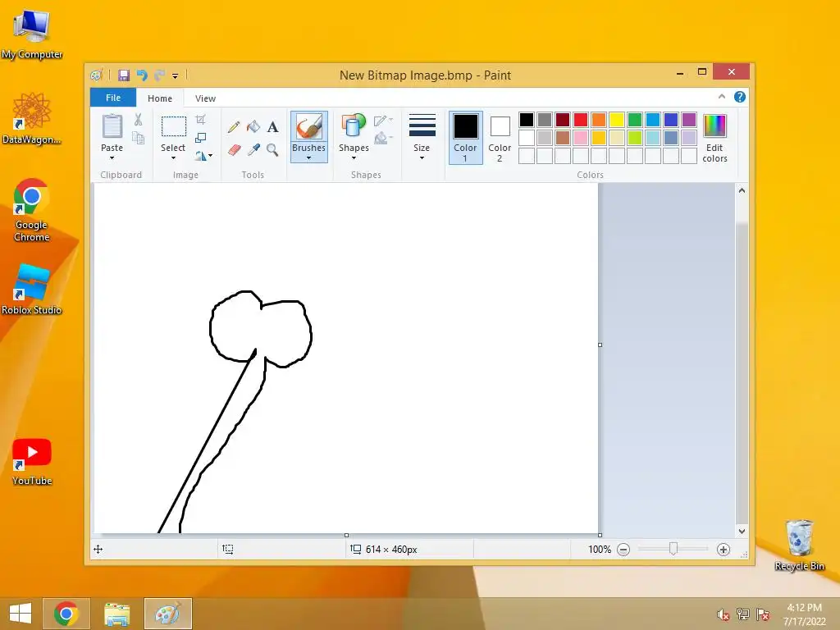Open the Rotate or flip dropdown
This screenshot has width=840, height=630.
[203, 156]
